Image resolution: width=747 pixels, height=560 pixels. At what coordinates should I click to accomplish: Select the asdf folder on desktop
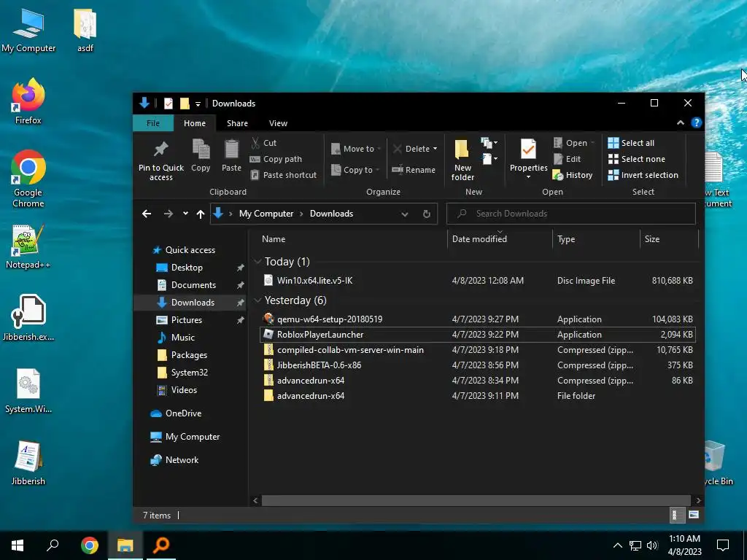tap(85, 29)
